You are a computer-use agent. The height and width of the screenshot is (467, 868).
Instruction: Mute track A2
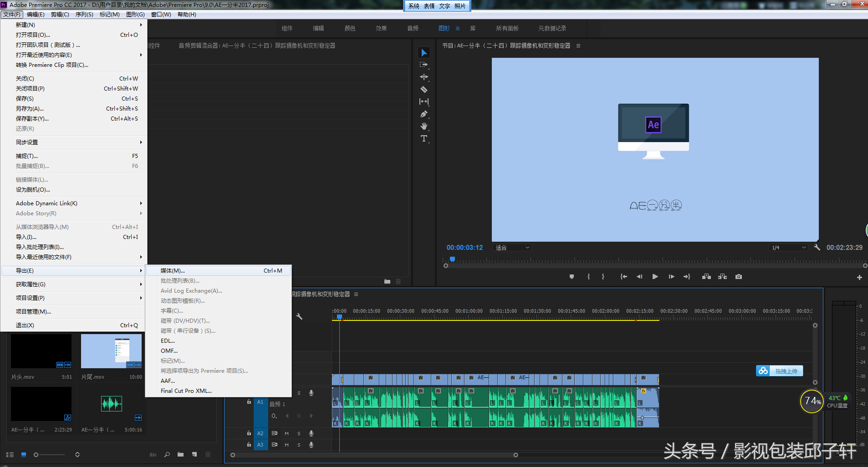(x=286, y=433)
